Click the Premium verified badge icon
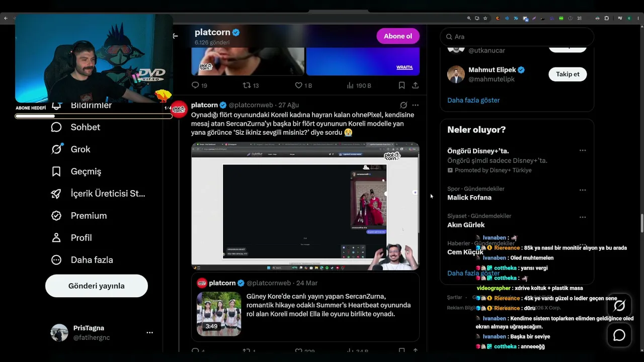The image size is (644, 362). [x=56, y=216]
